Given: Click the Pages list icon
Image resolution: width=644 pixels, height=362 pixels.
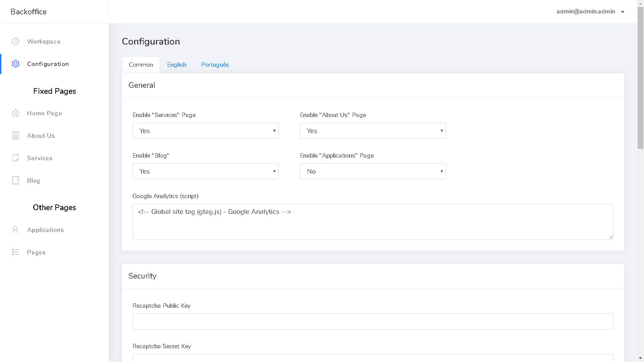Looking at the screenshot, I should (15, 252).
